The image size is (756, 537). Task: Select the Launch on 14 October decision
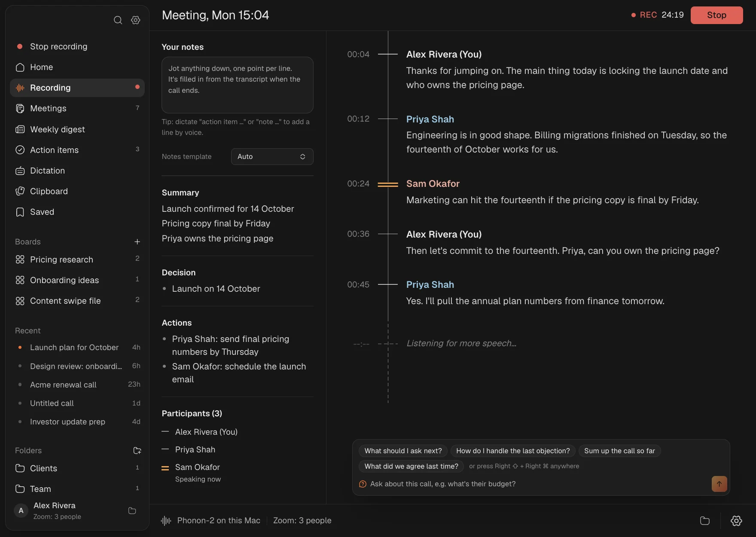tap(216, 289)
